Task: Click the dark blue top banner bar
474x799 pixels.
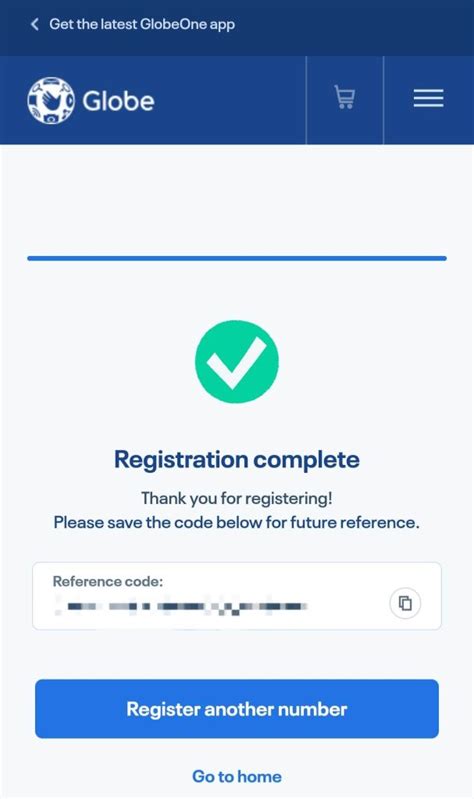Action: point(237,28)
